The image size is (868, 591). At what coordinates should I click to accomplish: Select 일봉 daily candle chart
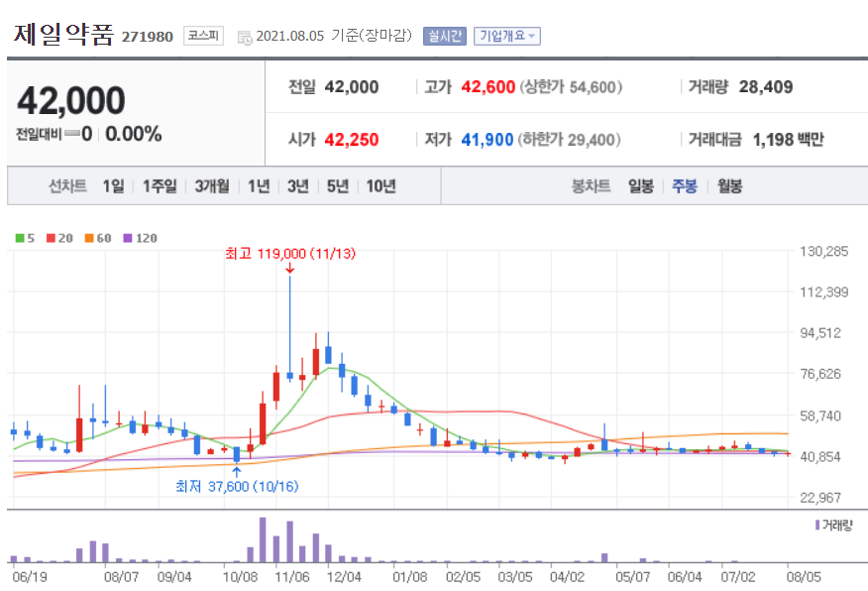[x=640, y=186]
